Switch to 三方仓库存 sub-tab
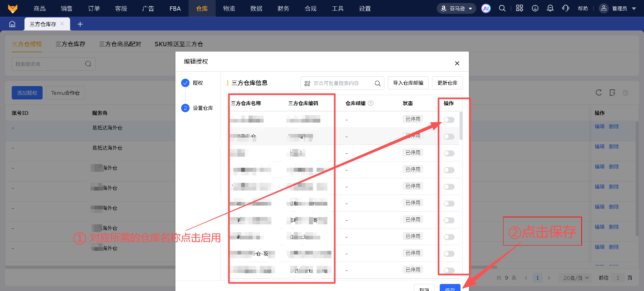This screenshot has width=644, height=291. (x=70, y=44)
